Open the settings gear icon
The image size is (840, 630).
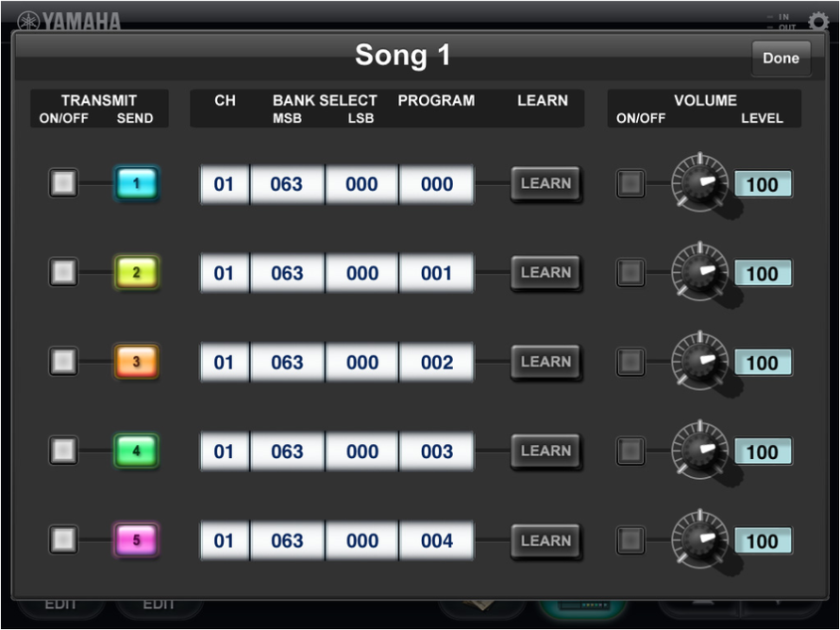pos(818,21)
